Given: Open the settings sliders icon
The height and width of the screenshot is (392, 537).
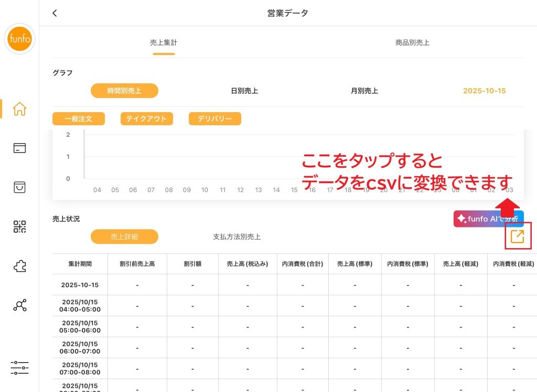Looking at the screenshot, I should pyautogui.click(x=19, y=367).
